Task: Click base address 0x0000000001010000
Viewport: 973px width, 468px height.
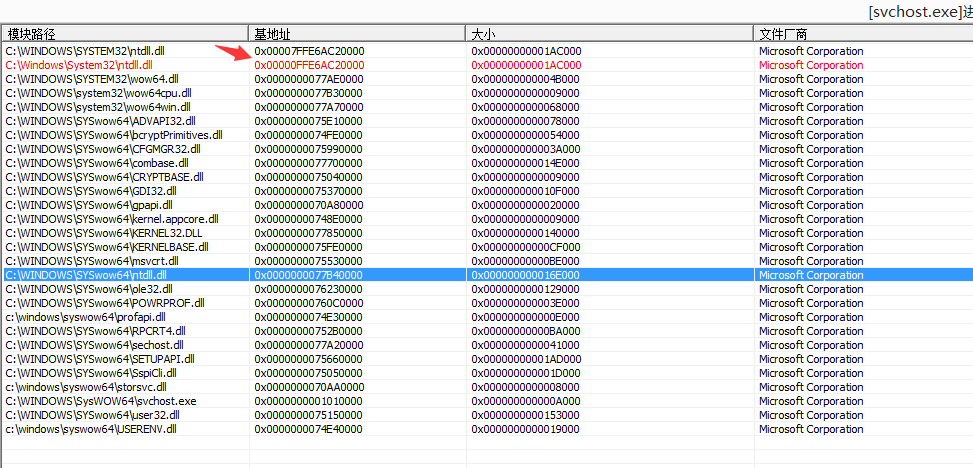Action: pos(309,401)
